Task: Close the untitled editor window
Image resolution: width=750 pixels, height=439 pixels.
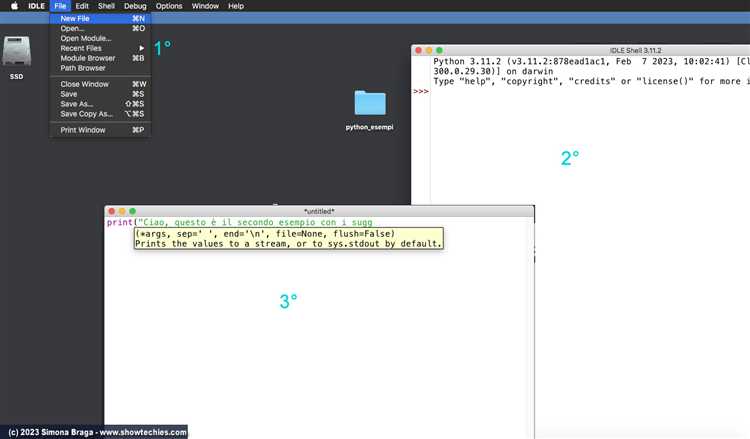Action: (x=111, y=211)
